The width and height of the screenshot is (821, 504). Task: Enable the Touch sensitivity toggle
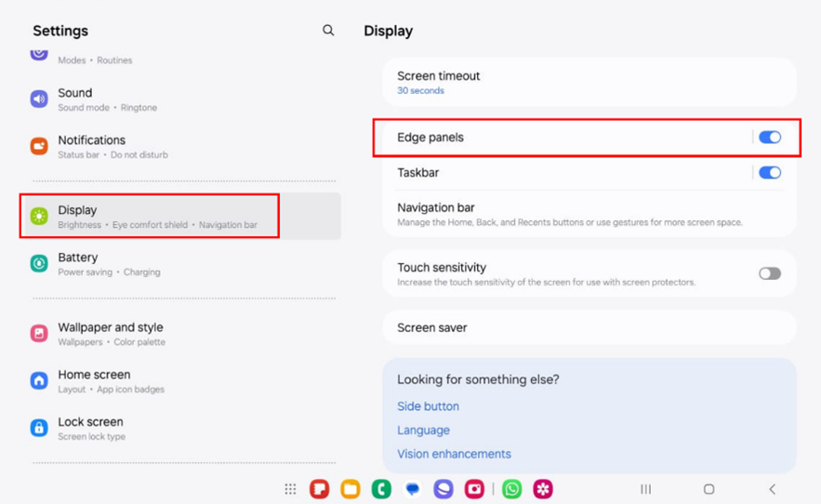(x=770, y=273)
